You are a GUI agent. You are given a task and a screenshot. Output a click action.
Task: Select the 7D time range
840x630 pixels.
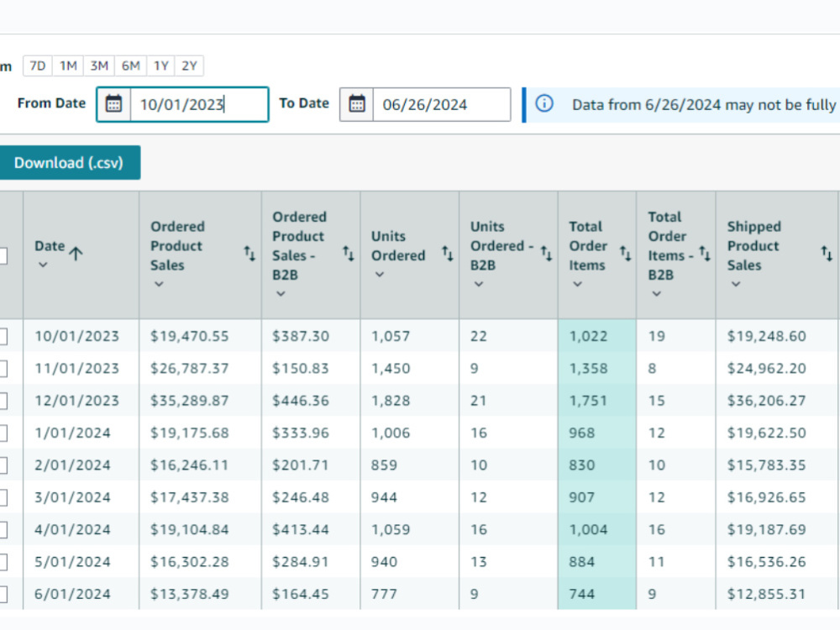click(38, 66)
